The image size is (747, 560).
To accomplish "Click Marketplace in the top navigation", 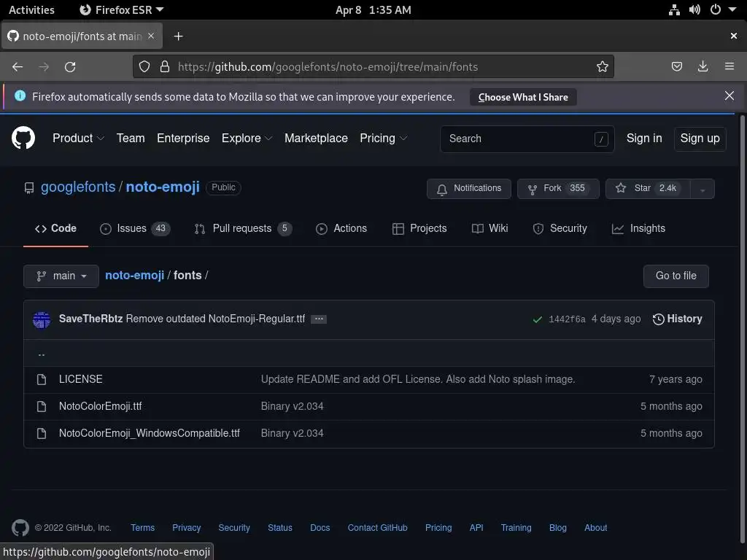I will click(316, 138).
